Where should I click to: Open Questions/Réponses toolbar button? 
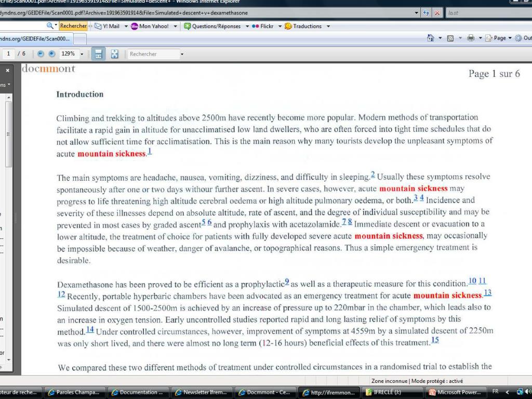pos(212,26)
